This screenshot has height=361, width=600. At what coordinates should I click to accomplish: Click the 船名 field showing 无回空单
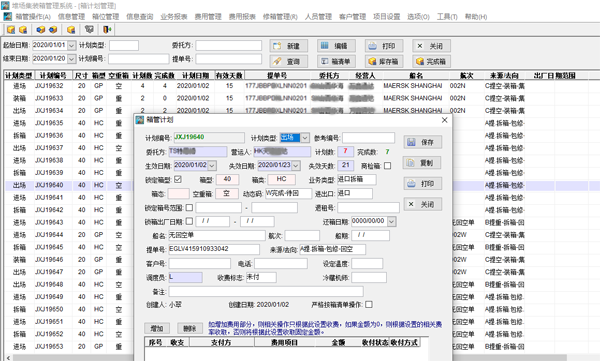217,235
